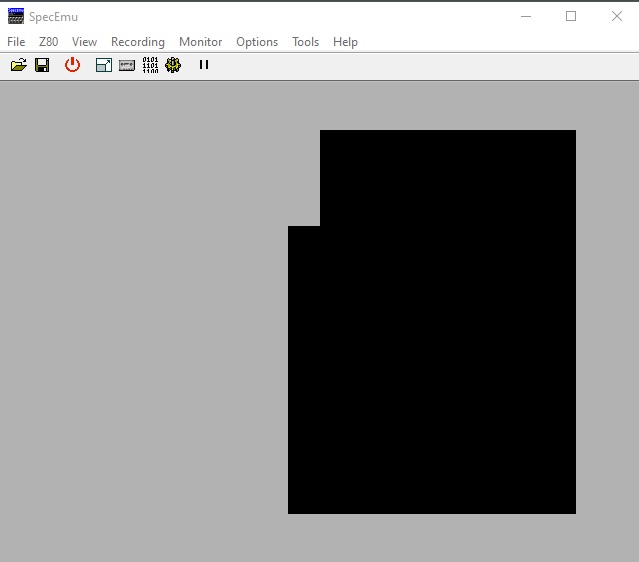The image size is (639, 562).
Task: Open the View menu
Action: 84,42
